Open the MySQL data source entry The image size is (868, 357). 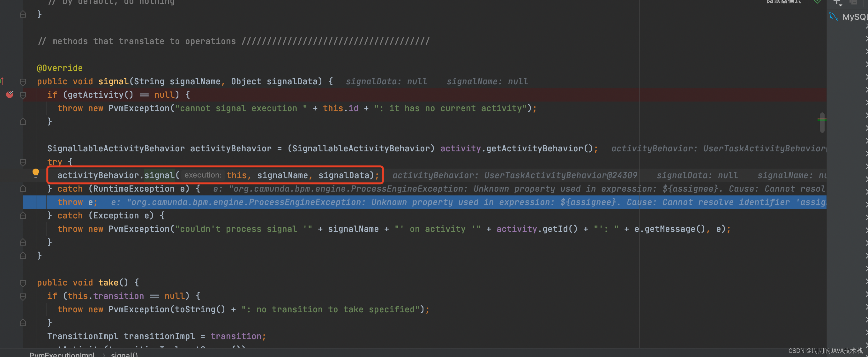(x=854, y=17)
